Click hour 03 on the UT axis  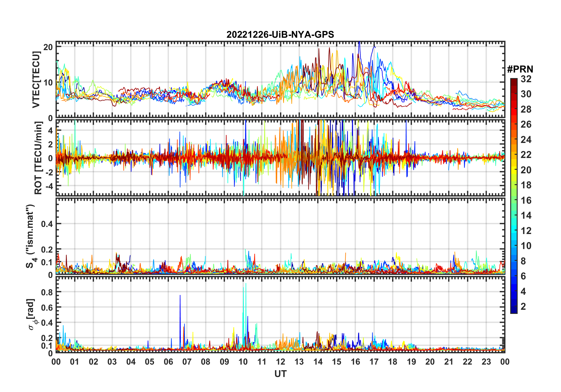point(112,362)
